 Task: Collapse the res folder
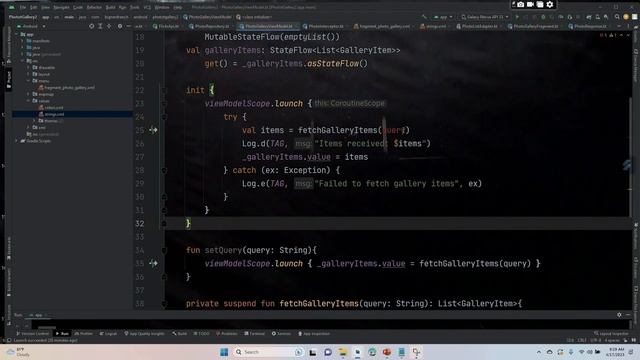pyautogui.click(x=22, y=61)
